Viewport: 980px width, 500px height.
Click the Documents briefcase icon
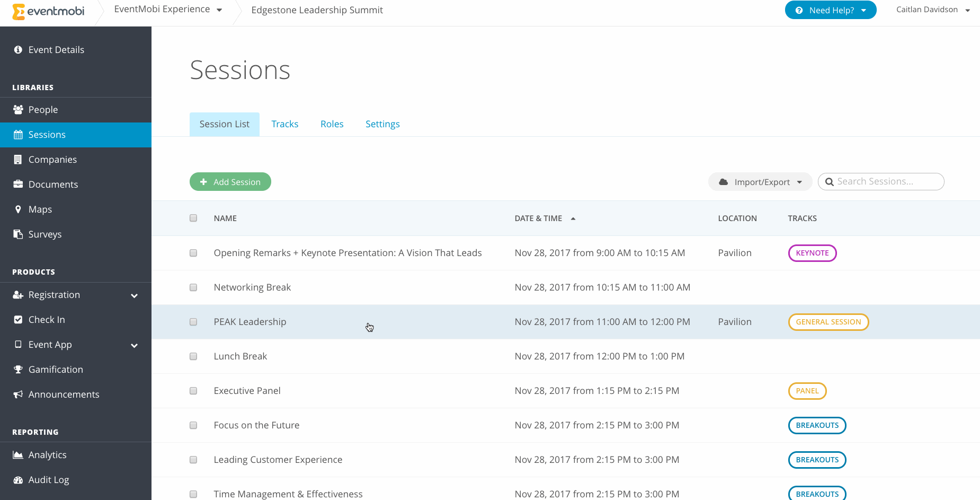tap(18, 185)
